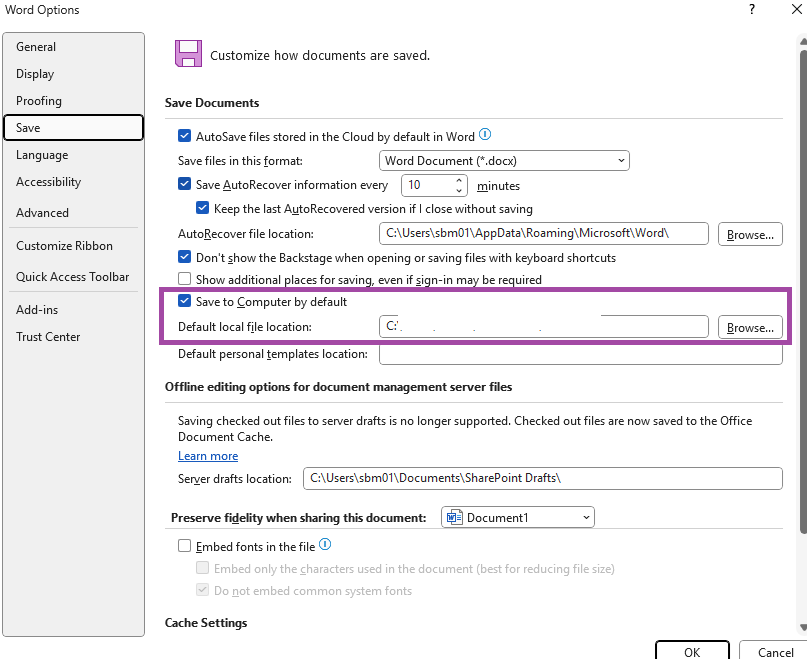Open the Trust Center category
This screenshot has height=659, width=807.
tap(73, 337)
